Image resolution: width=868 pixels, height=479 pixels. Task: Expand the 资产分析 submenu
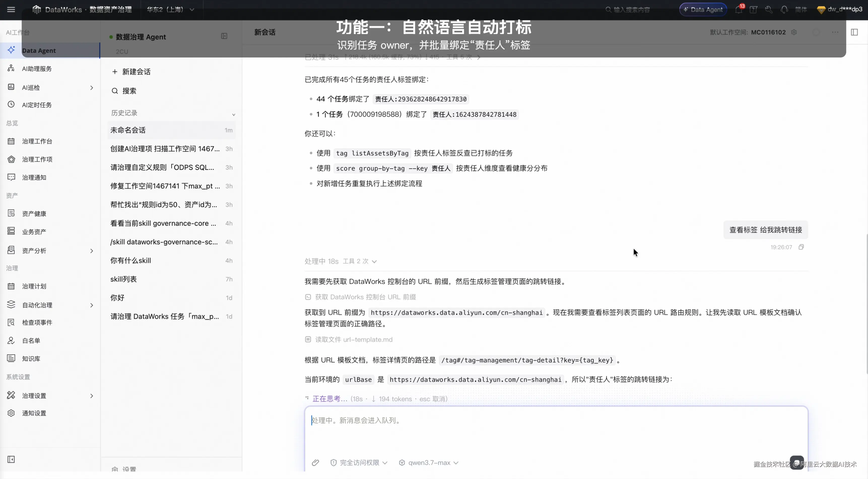(x=92, y=251)
